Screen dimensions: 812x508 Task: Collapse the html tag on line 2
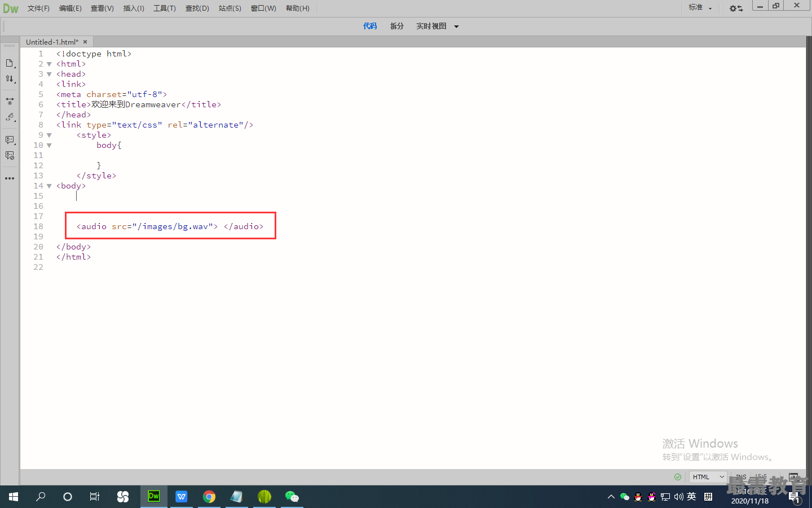(49, 64)
